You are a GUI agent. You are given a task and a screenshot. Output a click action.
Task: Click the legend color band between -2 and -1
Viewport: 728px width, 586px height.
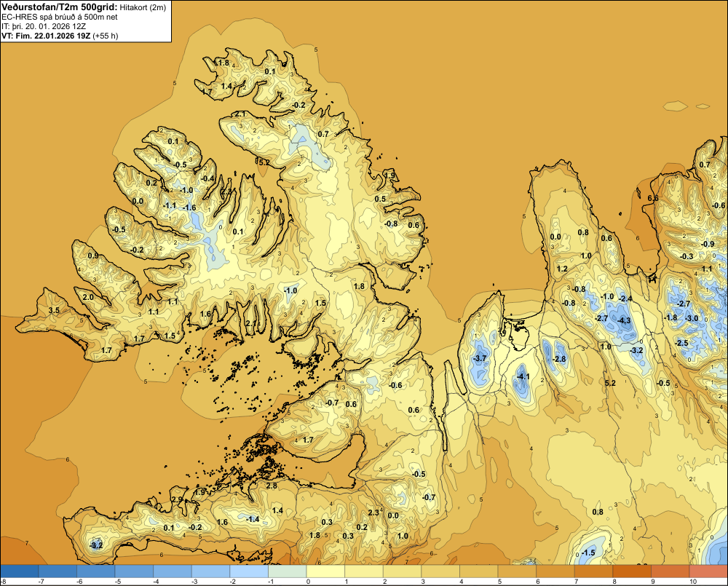pos(249,571)
